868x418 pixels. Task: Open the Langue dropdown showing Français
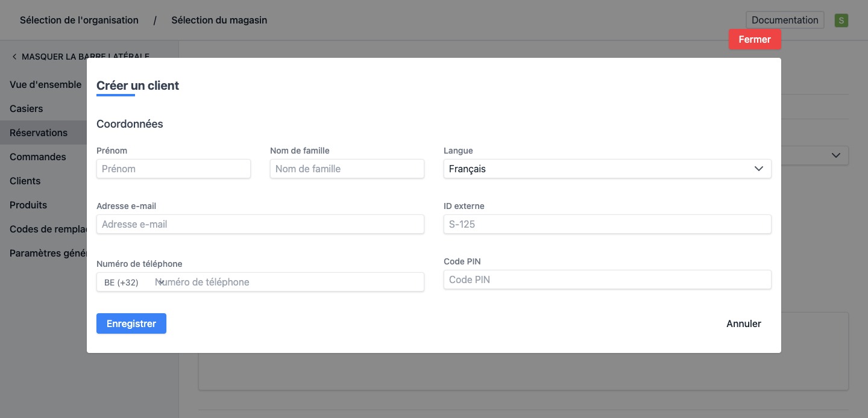click(x=607, y=169)
